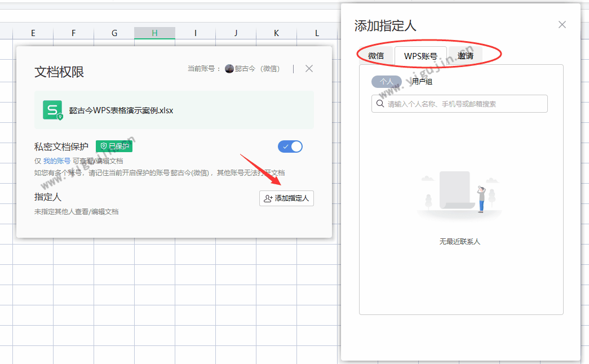Viewport: 589px width, 364px height.
Task: Open the 我的账号 link
Action: [57, 161]
